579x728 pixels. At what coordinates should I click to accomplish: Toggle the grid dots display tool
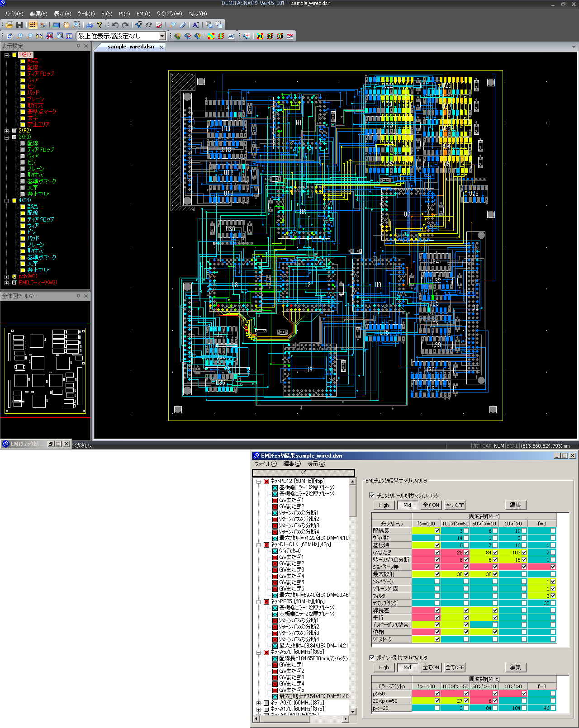[x=33, y=25]
